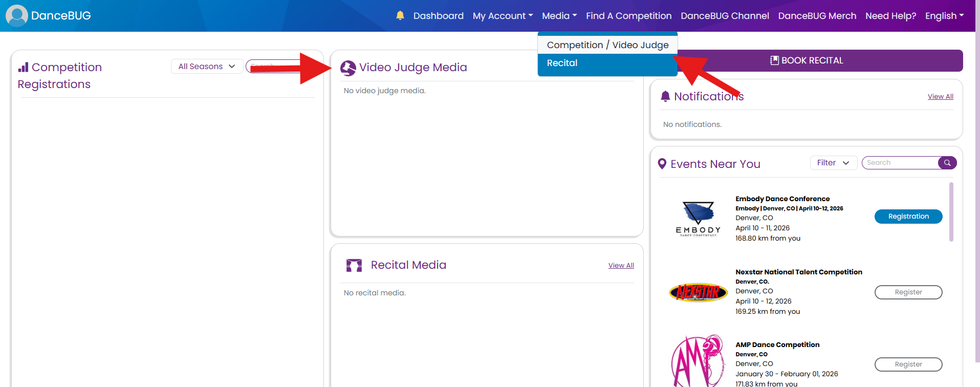This screenshot has width=980, height=387.
Task: Select Recital from the Media menu
Action: point(562,63)
